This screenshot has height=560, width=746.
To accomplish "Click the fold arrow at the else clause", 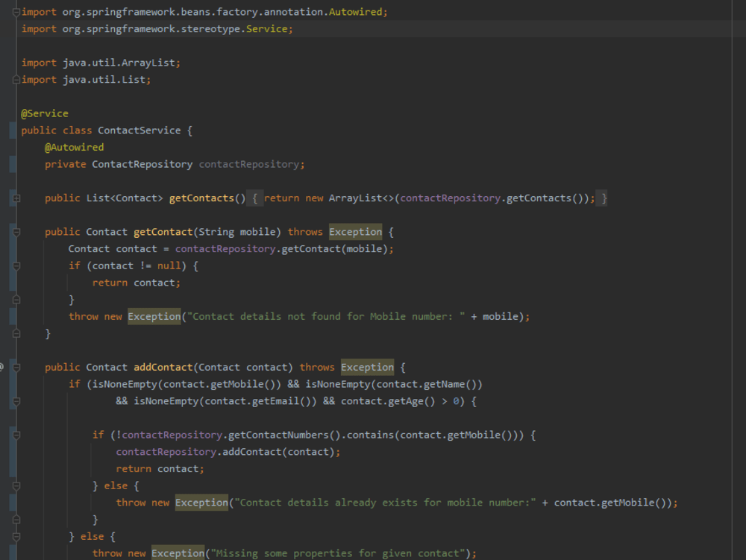I will (16, 485).
